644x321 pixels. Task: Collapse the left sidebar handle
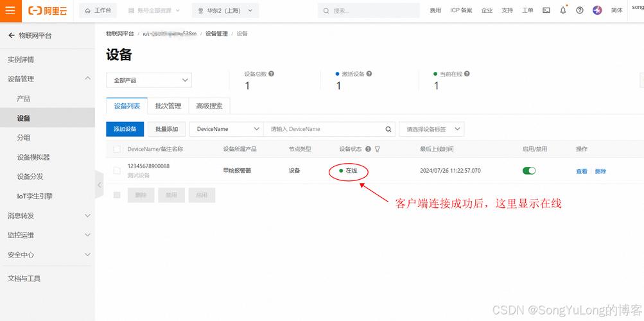100,185
